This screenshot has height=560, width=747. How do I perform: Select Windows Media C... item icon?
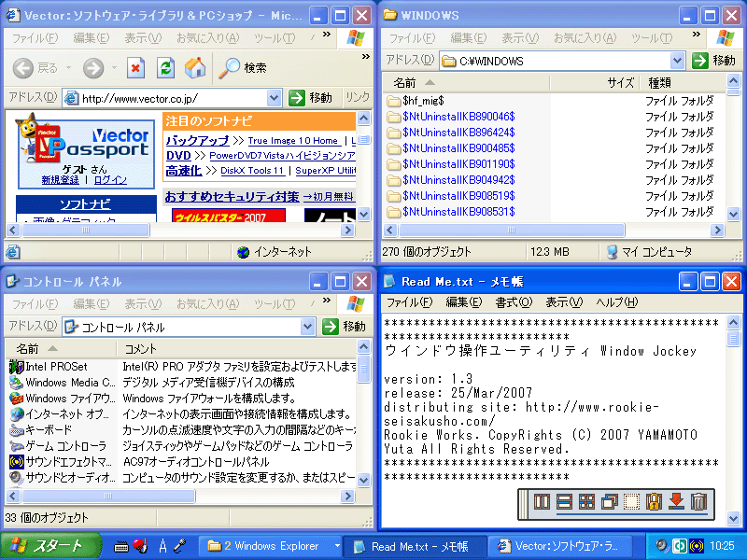16,383
